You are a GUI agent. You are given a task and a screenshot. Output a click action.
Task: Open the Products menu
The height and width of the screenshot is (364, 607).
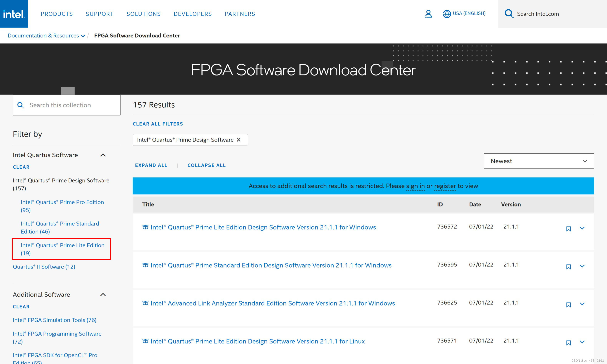[x=57, y=14]
